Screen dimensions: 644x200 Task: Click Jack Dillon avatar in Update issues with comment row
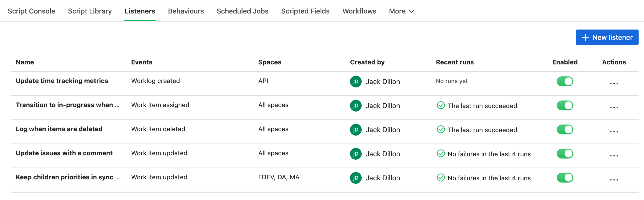[x=356, y=154]
